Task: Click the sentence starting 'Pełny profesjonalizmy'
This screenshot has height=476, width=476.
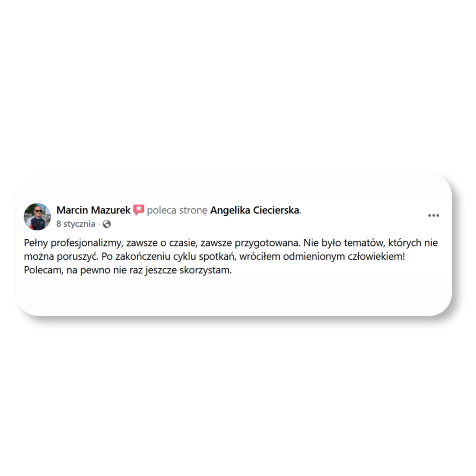Action: click(162, 243)
